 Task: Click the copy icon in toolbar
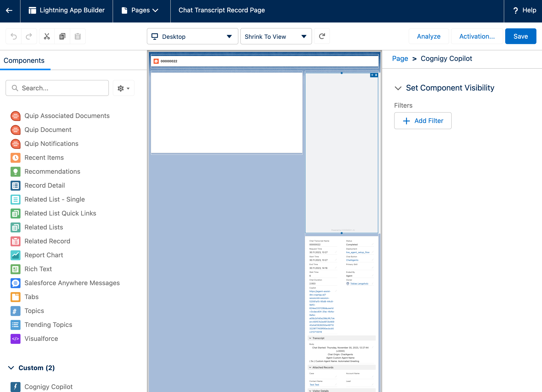(62, 37)
